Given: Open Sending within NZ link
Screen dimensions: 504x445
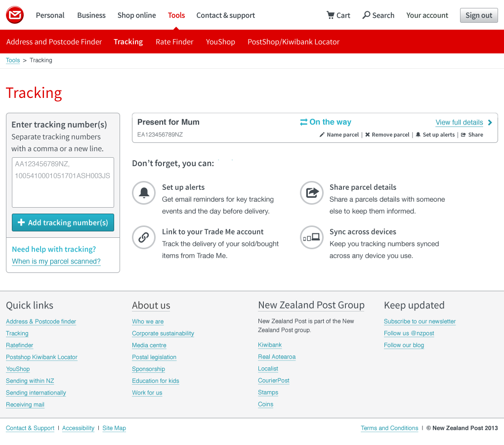Looking at the screenshot, I should (x=30, y=381).
